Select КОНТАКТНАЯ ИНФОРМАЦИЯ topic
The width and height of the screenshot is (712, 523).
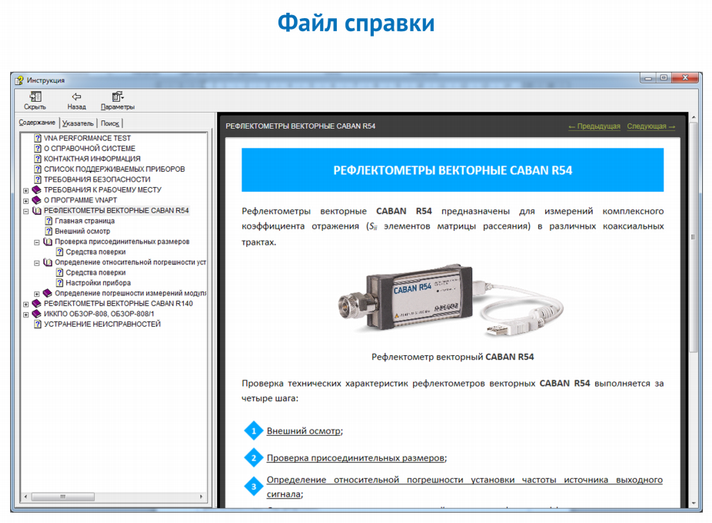pos(92,159)
